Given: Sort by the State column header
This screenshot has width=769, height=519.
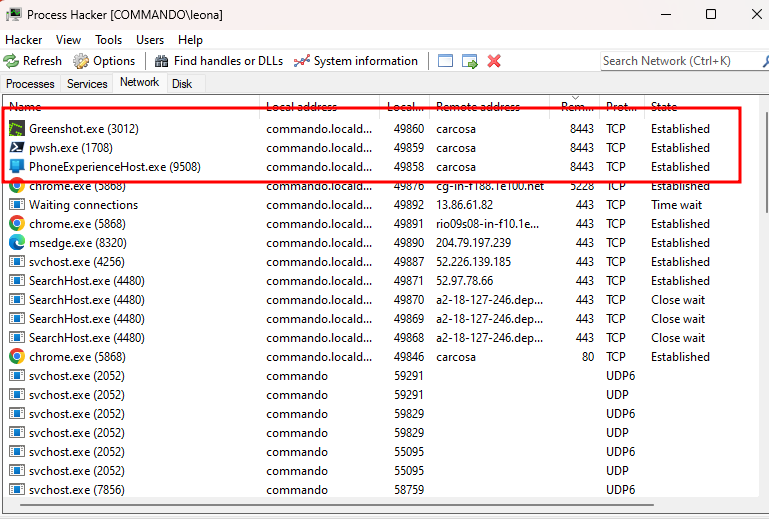Looking at the screenshot, I should tap(664, 106).
